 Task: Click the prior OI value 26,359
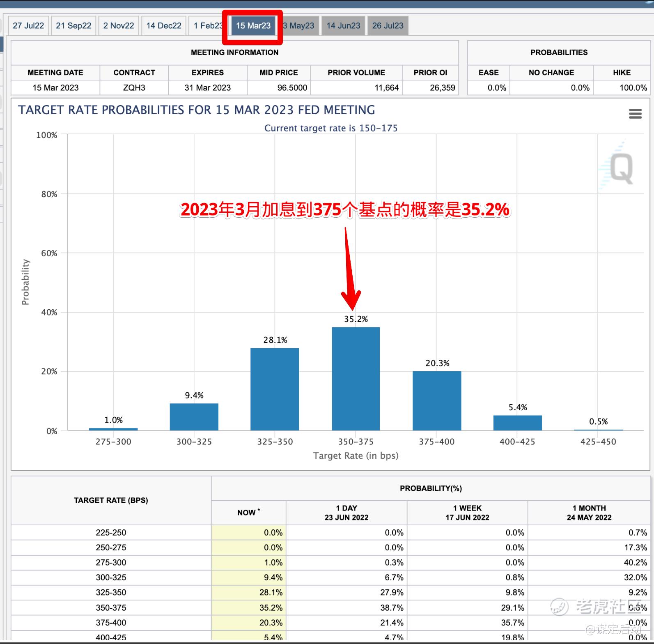[x=442, y=87]
